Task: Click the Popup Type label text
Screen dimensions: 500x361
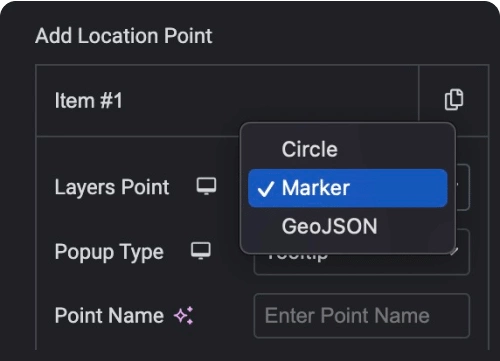Action: coord(109,252)
